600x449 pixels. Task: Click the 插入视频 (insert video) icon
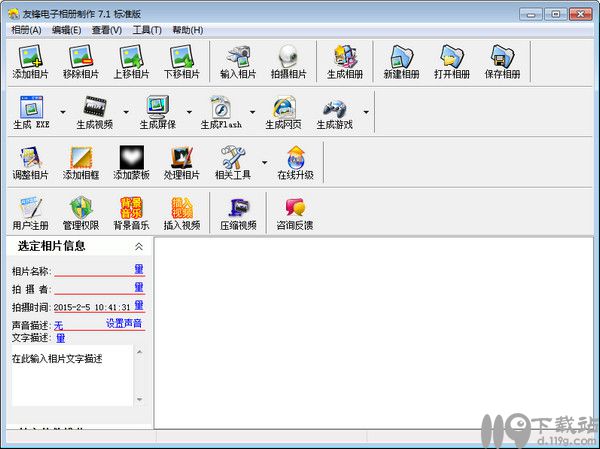[x=182, y=208]
